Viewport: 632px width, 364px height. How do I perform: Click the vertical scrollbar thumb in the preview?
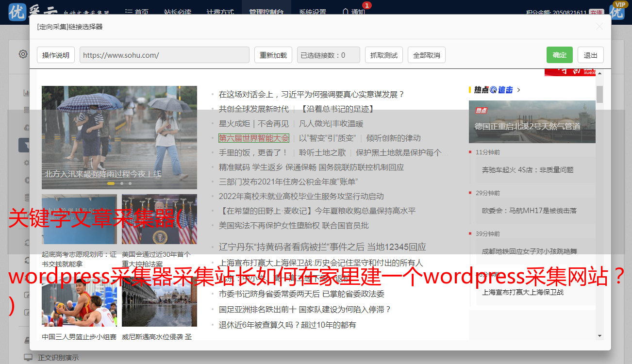coord(599,94)
